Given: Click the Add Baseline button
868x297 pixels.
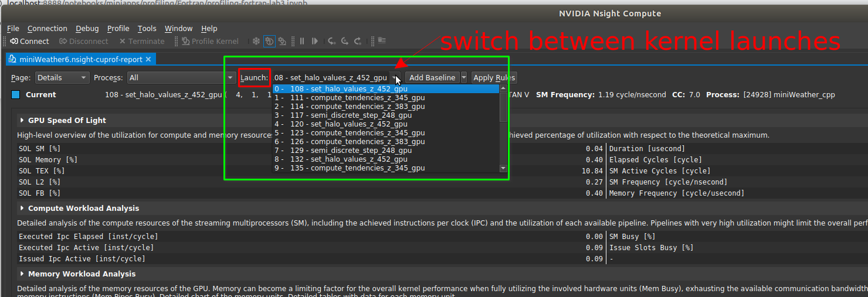Looking at the screenshot, I should [x=432, y=77].
